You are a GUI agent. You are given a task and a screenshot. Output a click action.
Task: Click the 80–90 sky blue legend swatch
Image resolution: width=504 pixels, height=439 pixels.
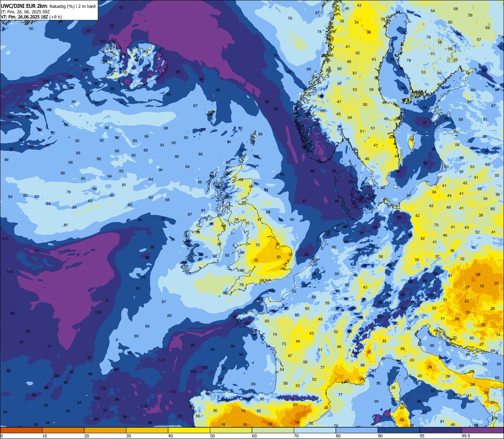[x=357, y=430]
